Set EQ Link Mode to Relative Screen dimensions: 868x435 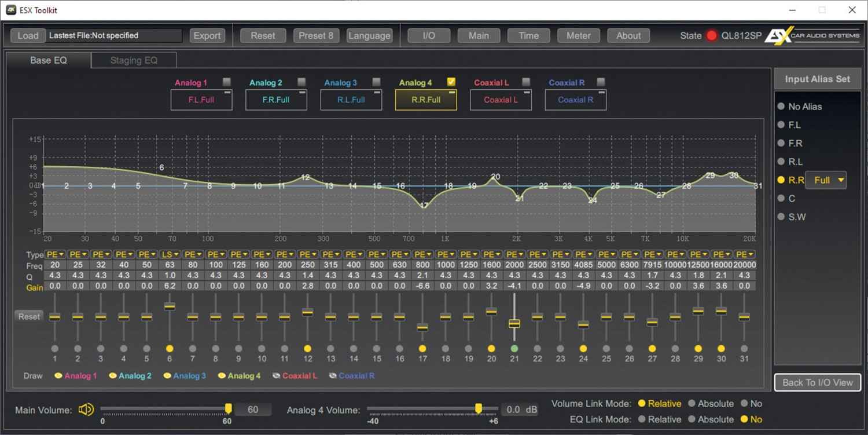point(642,419)
